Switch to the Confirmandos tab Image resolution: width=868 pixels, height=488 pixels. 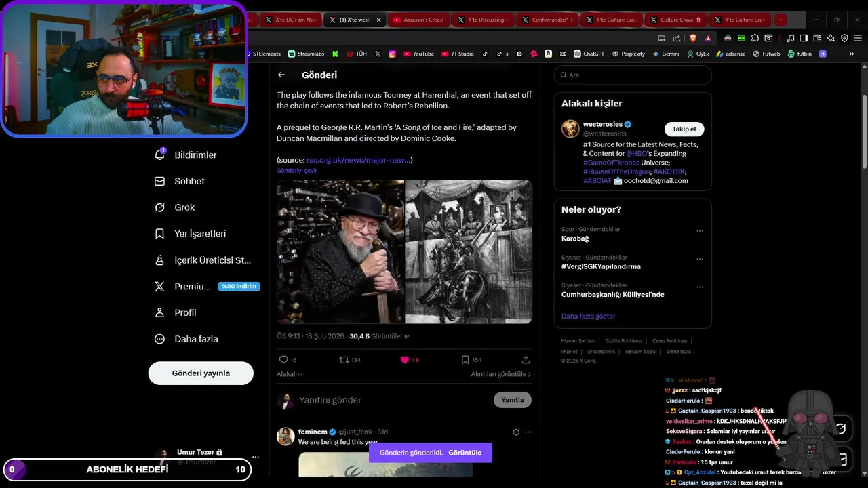(547, 20)
